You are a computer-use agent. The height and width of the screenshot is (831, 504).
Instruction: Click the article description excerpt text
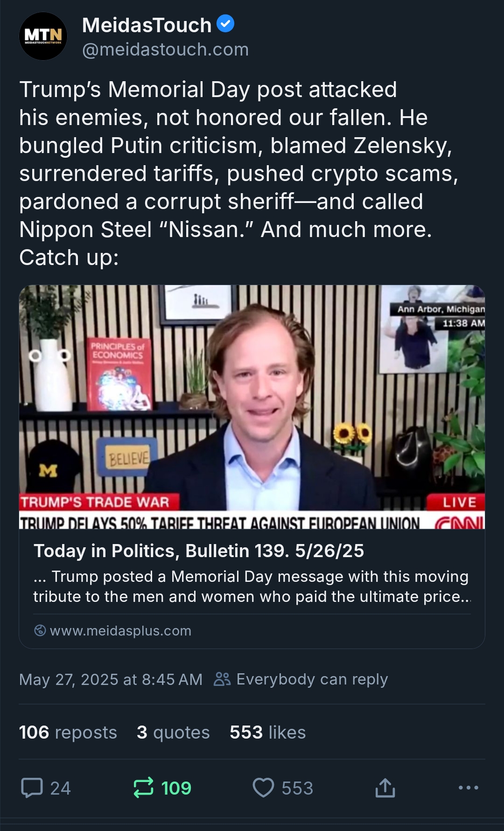pos(252,587)
